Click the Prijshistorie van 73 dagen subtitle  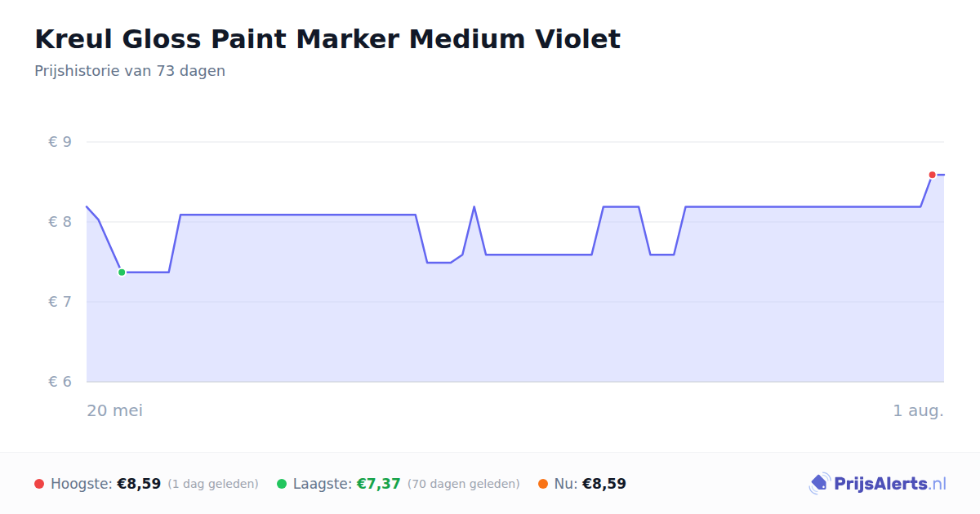[x=130, y=71]
